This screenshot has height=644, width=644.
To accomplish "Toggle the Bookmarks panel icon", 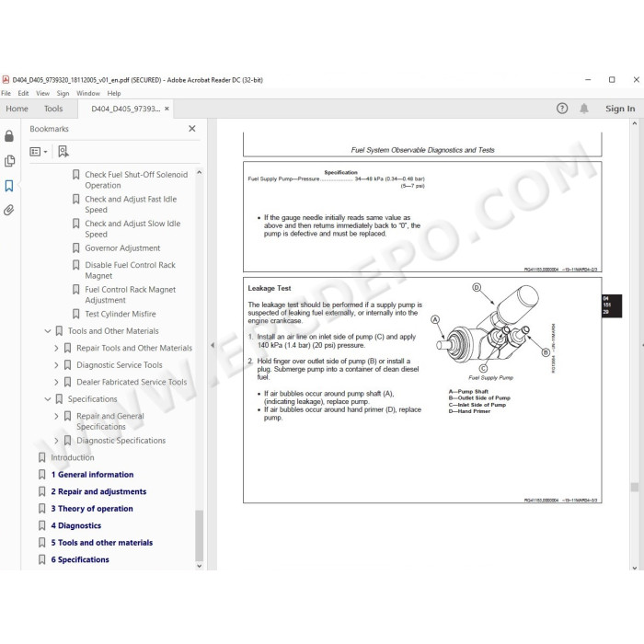I will coord(9,186).
